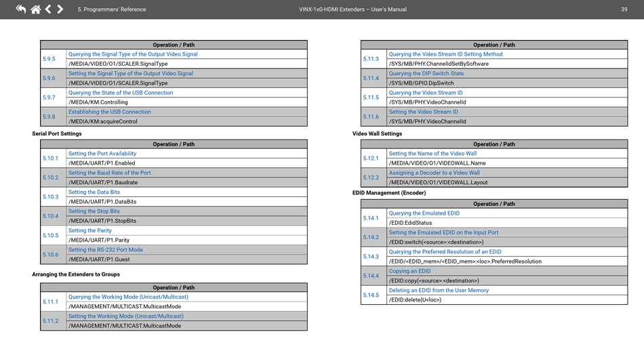
Task: Click section number 5.10.5
Action: point(51,236)
